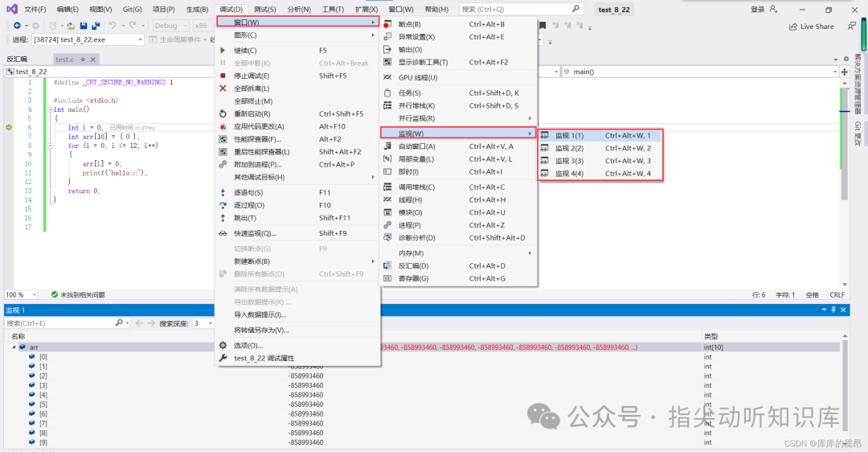Click the 新建断点(B) menu entry

pyautogui.click(x=298, y=261)
